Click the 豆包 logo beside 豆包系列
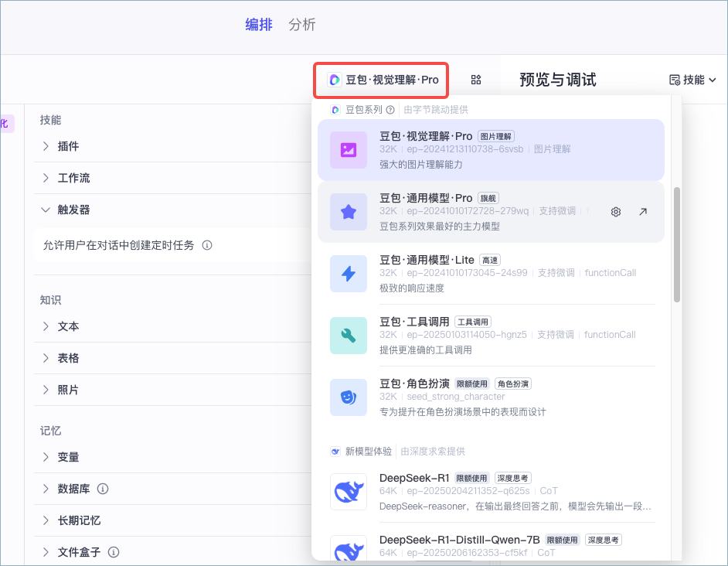Screen dimensions: 728x566 (x=335, y=110)
